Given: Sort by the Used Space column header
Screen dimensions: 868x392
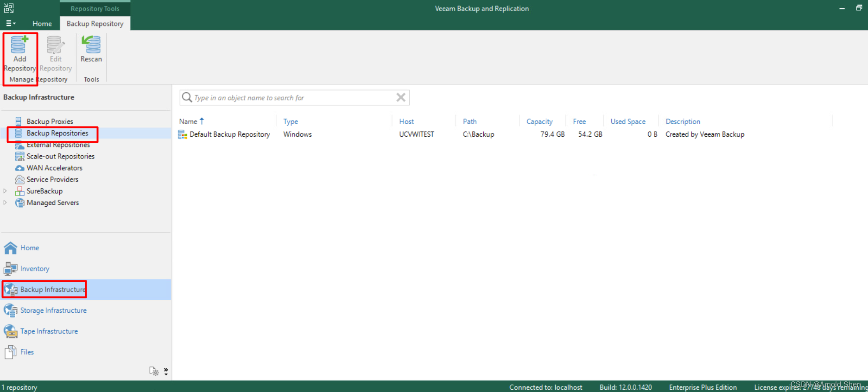Looking at the screenshot, I should [628, 121].
